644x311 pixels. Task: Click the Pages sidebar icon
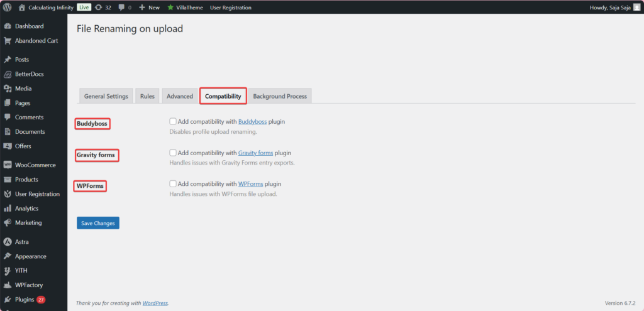pyautogui.click(x=8, y=103)
